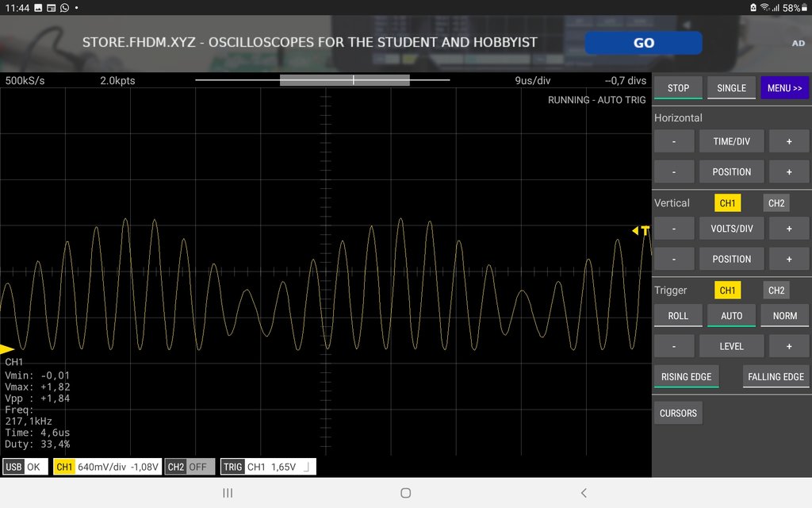Screen dimensions: 812x508
Task: Click the USB OK status indicator
Action: click(25, 467)
